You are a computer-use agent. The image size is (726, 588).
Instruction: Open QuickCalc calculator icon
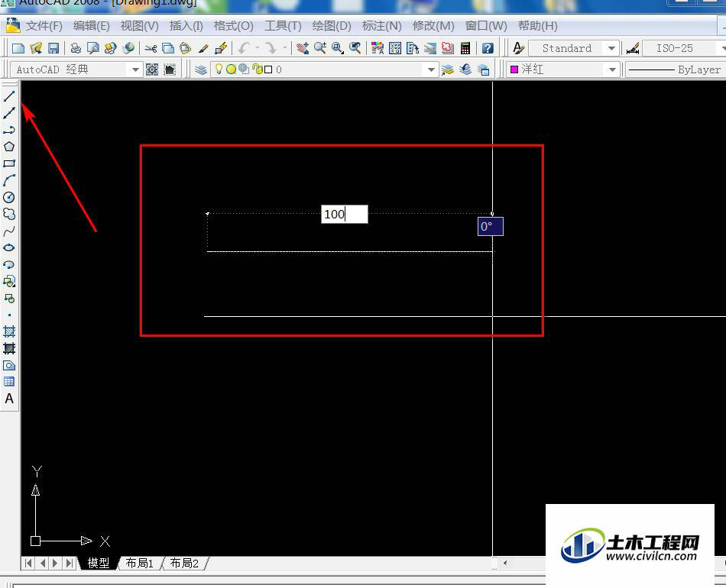465,48
